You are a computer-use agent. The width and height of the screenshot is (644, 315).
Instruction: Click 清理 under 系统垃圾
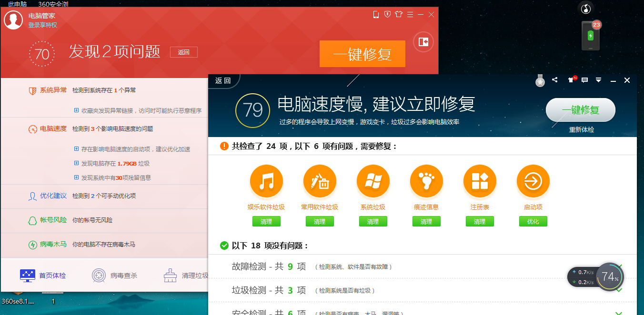coord(373,221)
